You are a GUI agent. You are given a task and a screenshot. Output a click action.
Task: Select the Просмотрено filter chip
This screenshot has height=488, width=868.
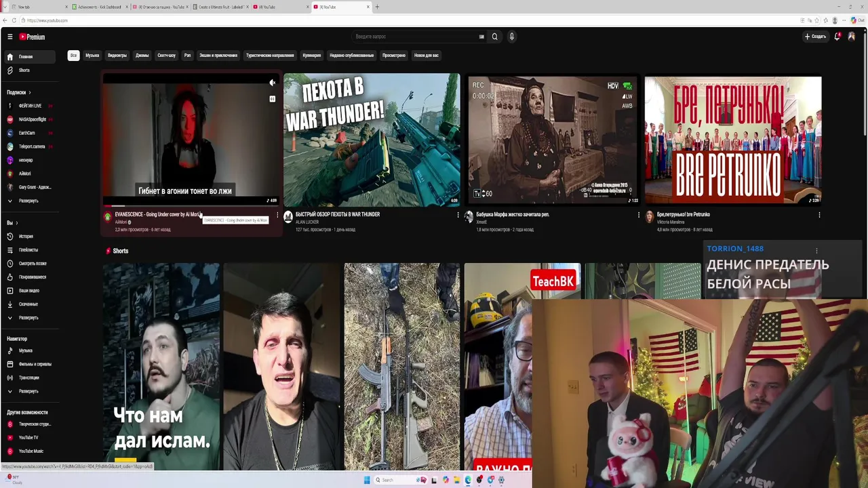coord(394,56)
